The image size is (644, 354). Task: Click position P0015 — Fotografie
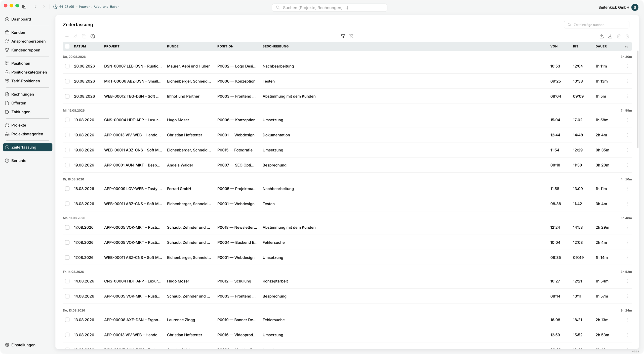[235, 150]
